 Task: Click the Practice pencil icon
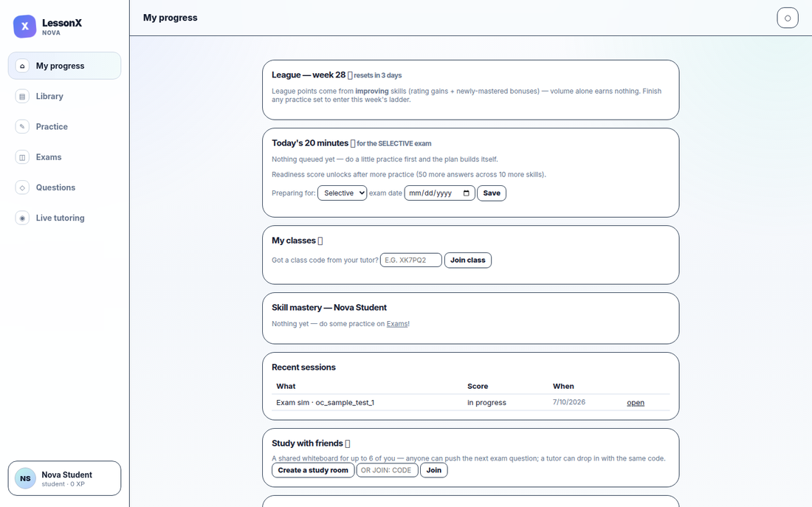[x=22, y=127]
